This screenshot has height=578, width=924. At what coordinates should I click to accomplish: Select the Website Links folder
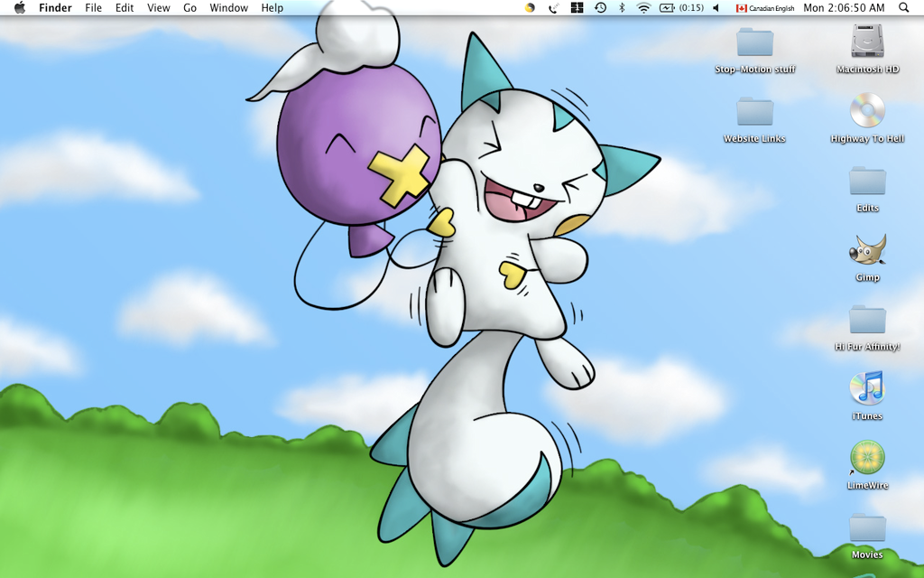755,111
